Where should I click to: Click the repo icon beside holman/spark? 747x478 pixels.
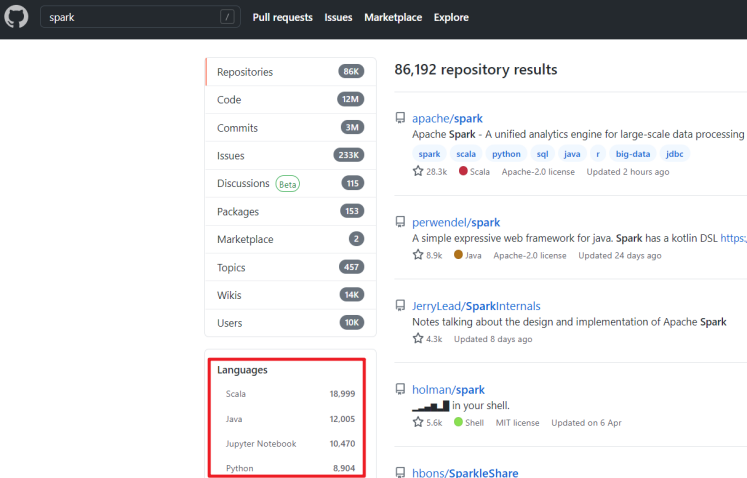pyautogui.click(x=400, y=389)
